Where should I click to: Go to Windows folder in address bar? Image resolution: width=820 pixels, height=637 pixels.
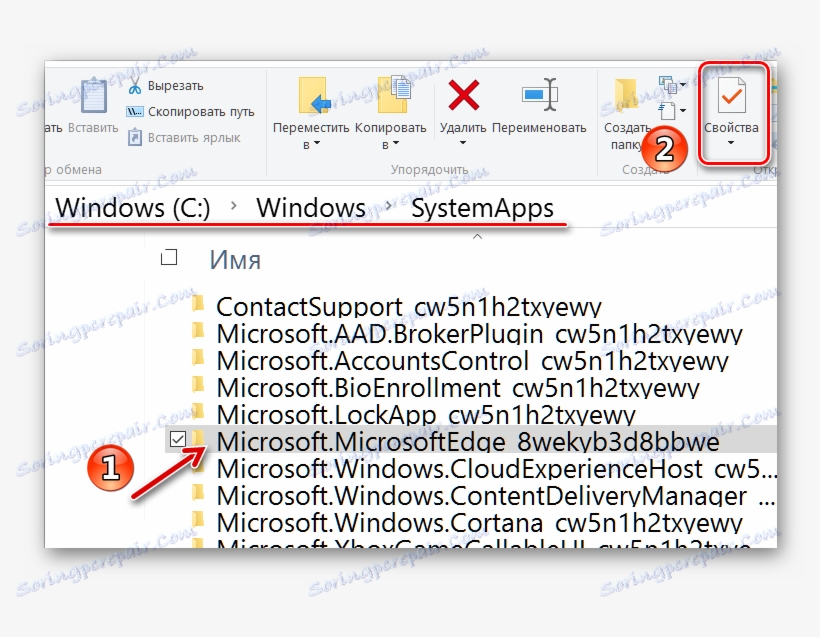[311, 208]
